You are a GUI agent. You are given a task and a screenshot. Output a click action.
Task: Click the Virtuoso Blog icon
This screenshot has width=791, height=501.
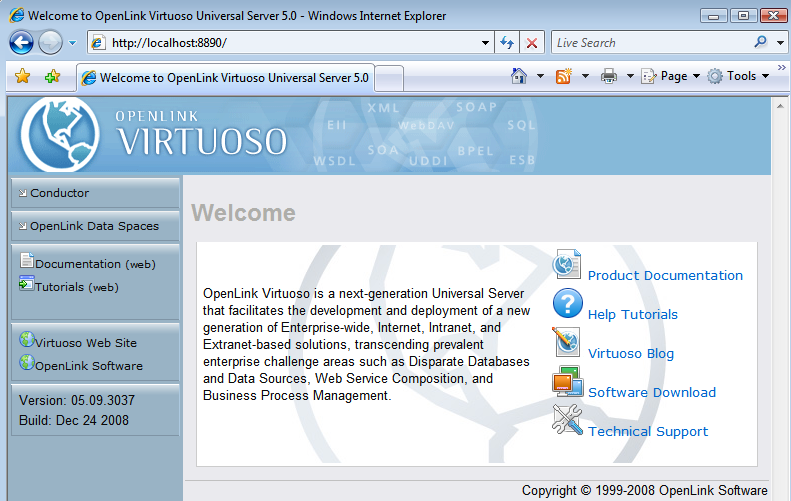coord(567,343)
